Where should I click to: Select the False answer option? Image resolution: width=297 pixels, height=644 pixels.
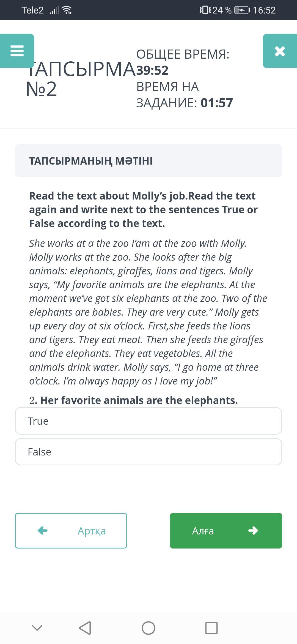pos(148,452)
